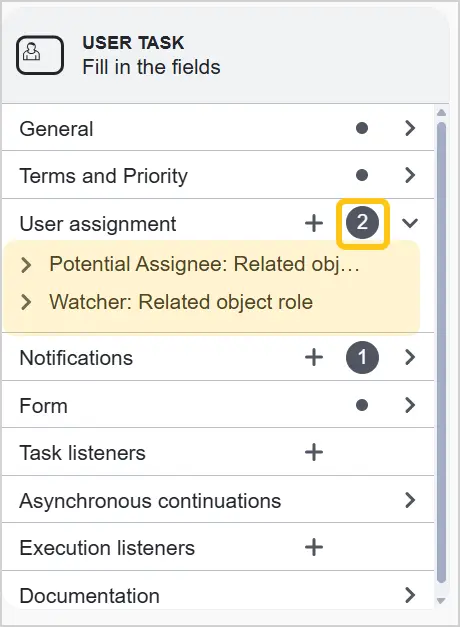Expand the General section chevron
460x627 pixels.
coord(410,128)
